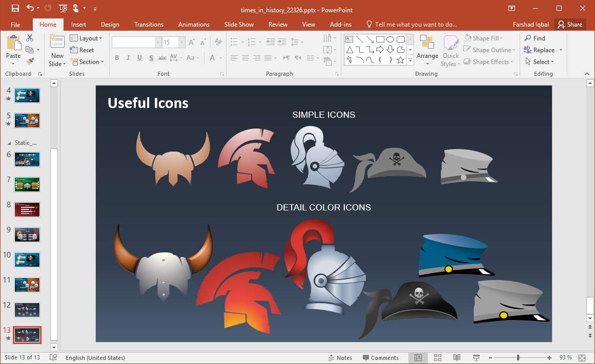
Task: Insert a rectangle shape from the Drawing gallery
Action: [x=380, y=38]
